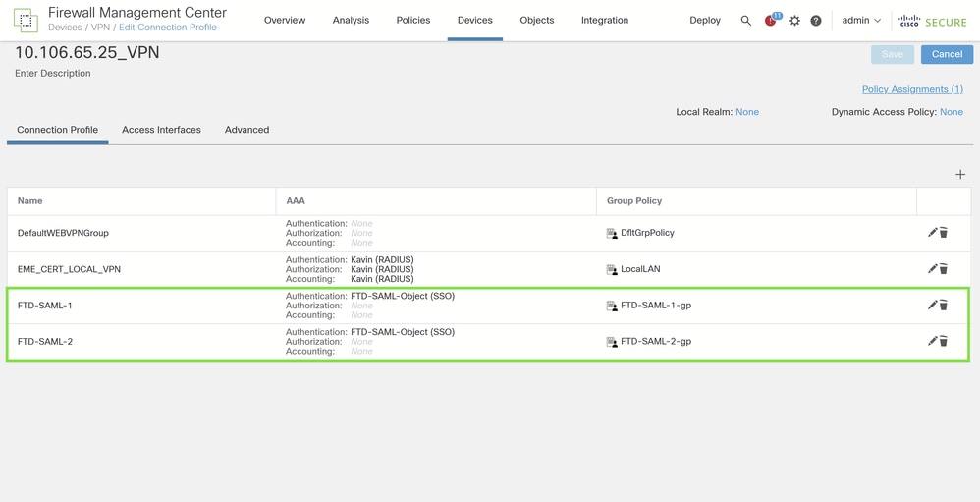Delete EME_CERT_LOCAL_VPN with trash icon
980x502 pixels.
tap(944, 269)
